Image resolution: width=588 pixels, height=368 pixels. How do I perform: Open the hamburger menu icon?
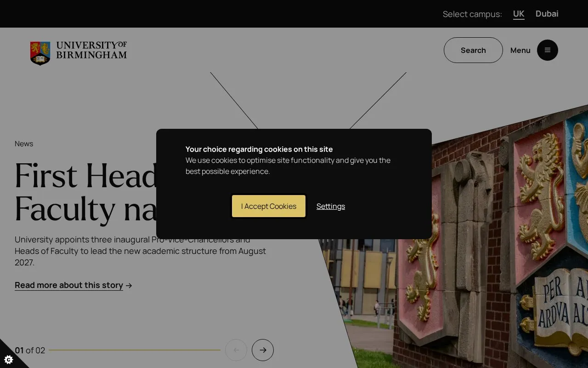click(547, 50)
